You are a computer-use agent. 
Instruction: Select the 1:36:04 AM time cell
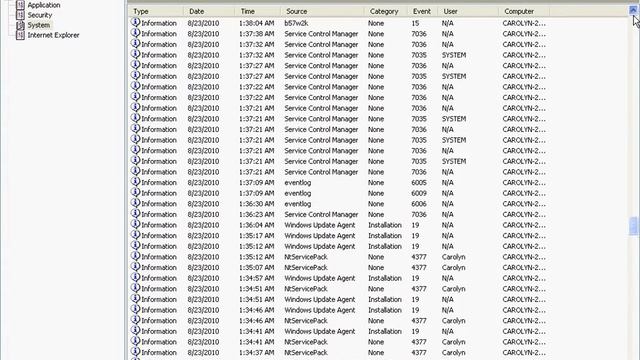(x=256, y=225)
